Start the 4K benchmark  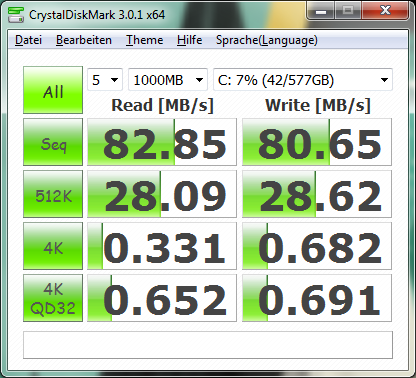coord(53,246)
